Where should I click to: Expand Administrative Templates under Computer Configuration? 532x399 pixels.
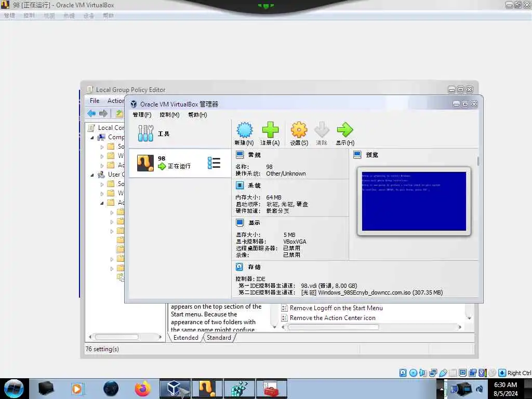102,166
